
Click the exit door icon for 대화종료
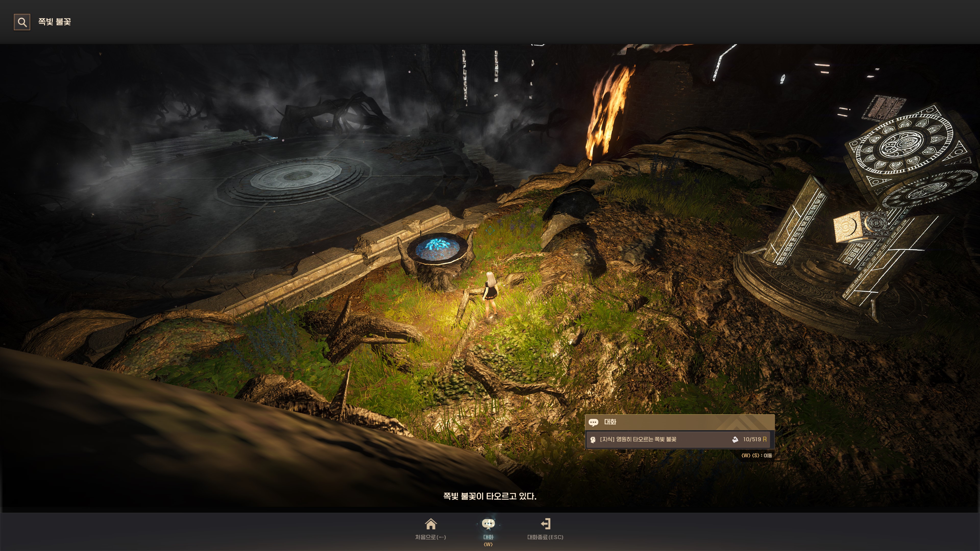(546, 524)
